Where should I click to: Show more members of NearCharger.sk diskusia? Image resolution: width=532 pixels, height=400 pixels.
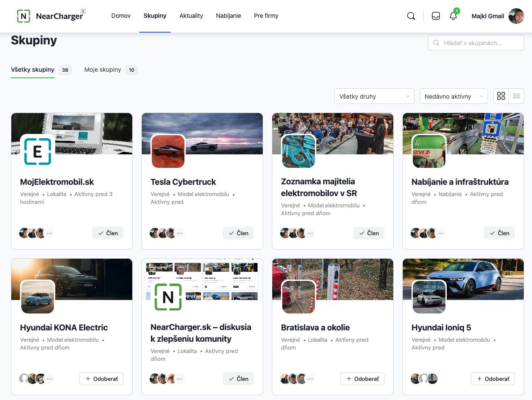pos(180,379)
